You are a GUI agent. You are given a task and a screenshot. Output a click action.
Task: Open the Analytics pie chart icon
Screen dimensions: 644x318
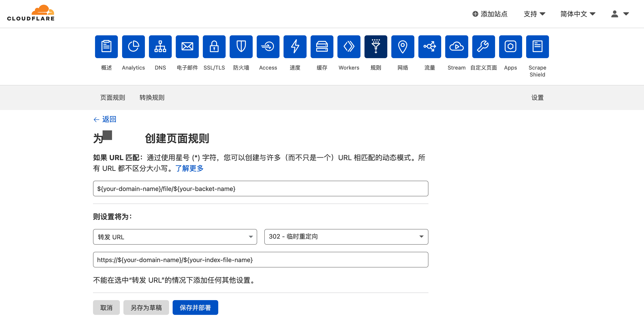click(133, 47)
